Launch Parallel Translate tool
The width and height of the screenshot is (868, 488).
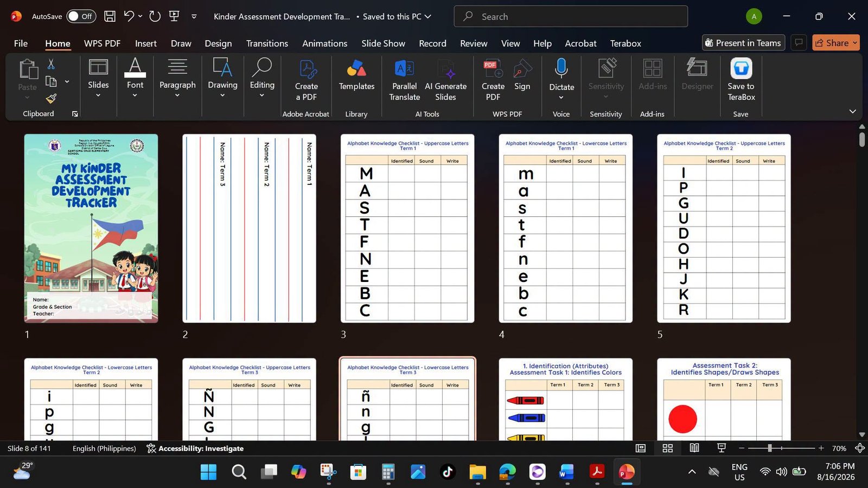tap(405, 80)
